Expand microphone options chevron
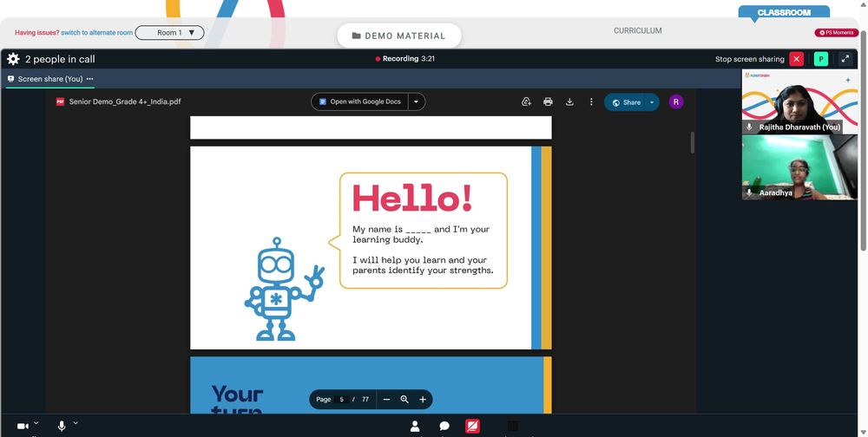 [x=76, y=423]
